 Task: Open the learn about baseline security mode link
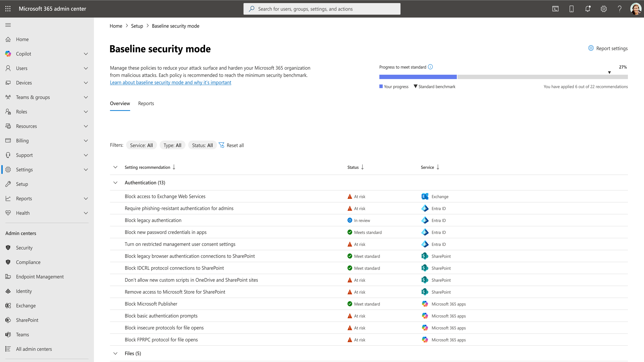171,82
